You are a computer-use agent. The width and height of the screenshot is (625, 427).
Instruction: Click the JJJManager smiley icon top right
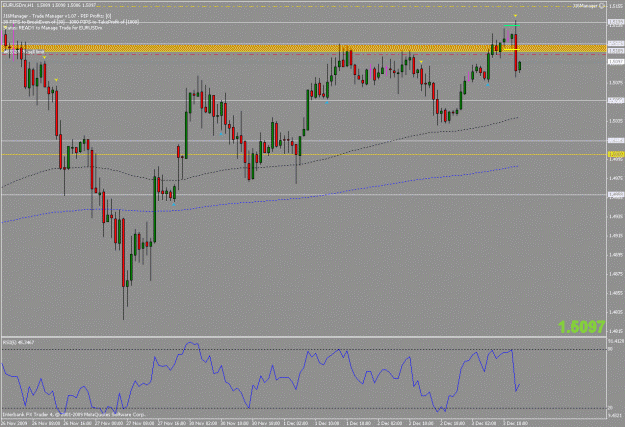click(602, 6)
